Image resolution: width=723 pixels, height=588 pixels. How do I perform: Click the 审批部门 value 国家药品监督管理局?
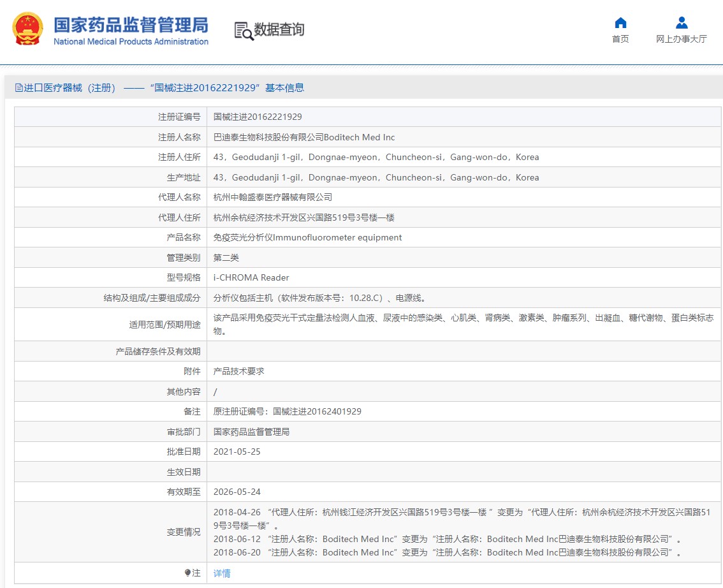point(251,432)
